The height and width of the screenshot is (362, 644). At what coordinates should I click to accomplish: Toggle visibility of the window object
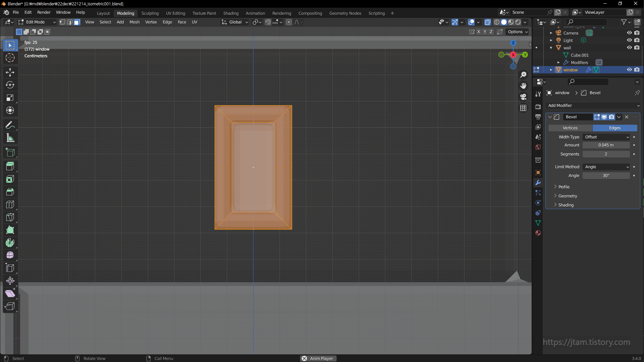[629, 70]
